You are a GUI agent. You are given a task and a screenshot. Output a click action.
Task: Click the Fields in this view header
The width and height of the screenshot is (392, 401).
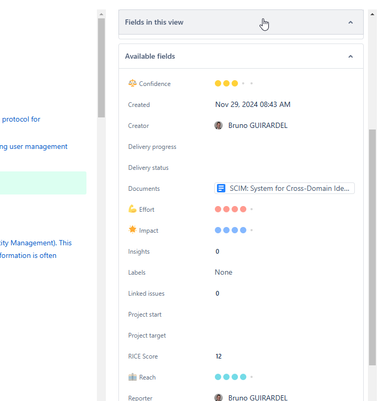point(241,22)
